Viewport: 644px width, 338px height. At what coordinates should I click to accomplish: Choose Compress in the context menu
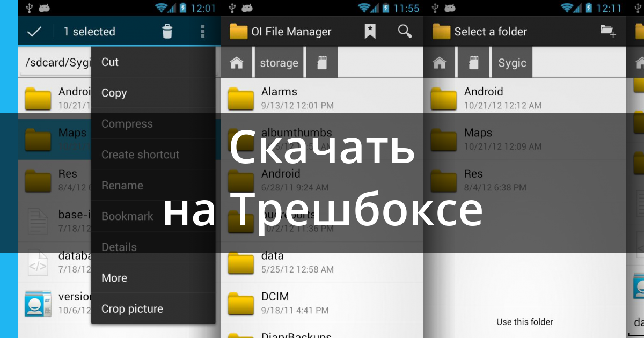[153, 124]
